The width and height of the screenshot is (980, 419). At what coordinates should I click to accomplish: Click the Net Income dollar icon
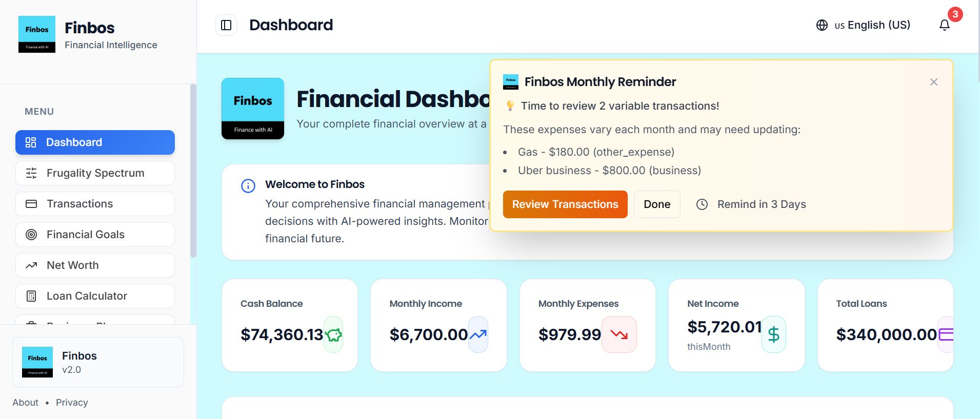[x=773, y=335]
